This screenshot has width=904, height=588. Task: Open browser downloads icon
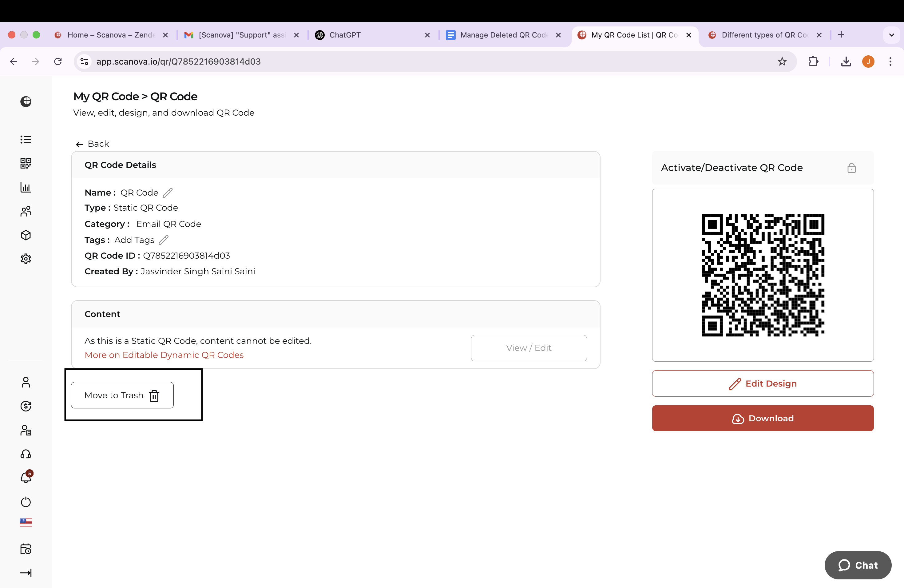pos(846,62)
